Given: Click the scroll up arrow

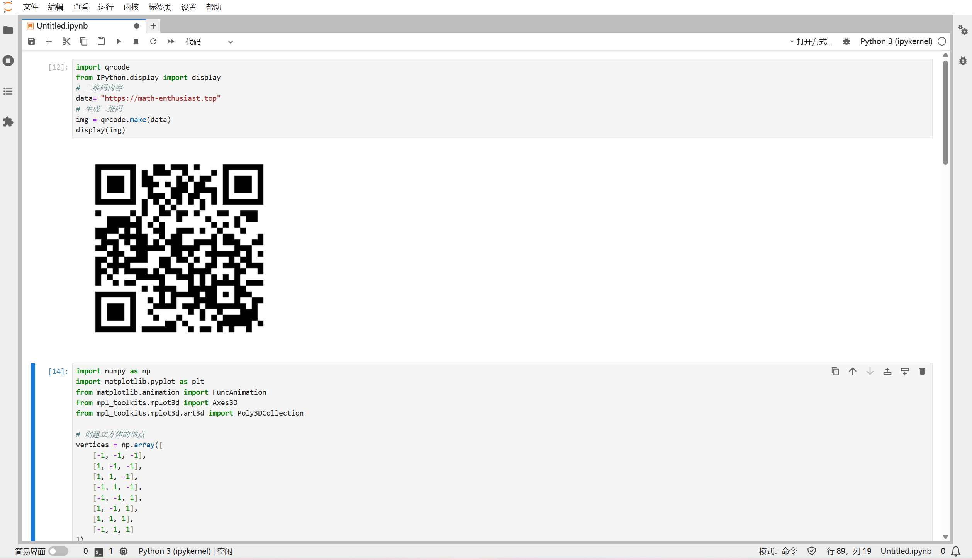Looking at the screenshot, I should point(945,55).
